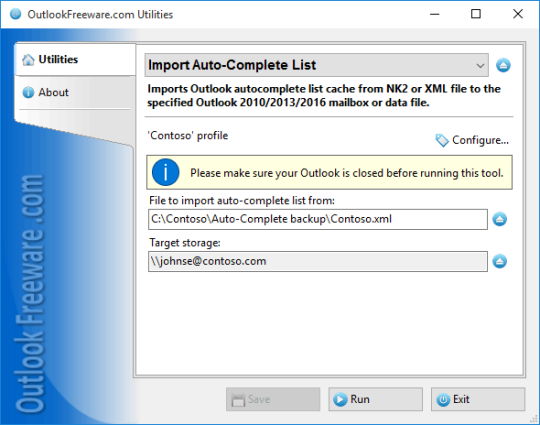Click the eject icon beside the utility dropdown

(503, 65)
